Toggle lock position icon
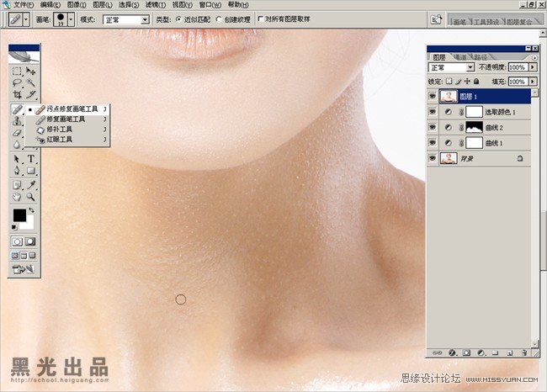 467,82
